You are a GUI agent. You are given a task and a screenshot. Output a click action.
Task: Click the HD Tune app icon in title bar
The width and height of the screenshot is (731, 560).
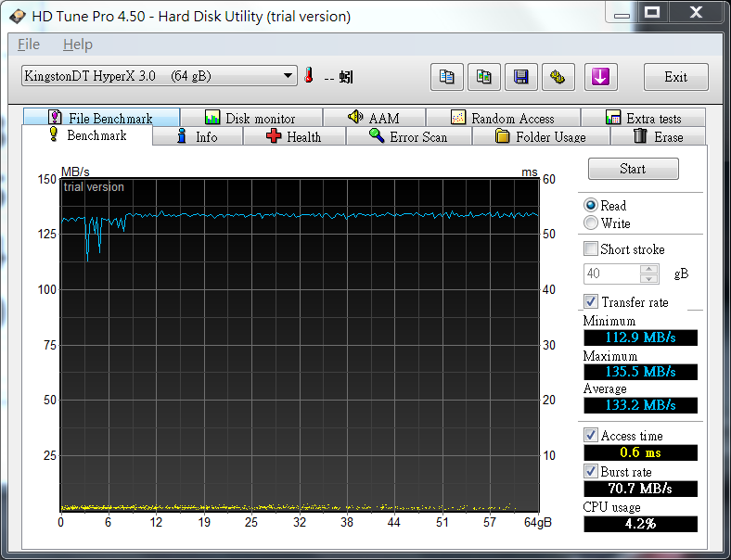(18, 17)
